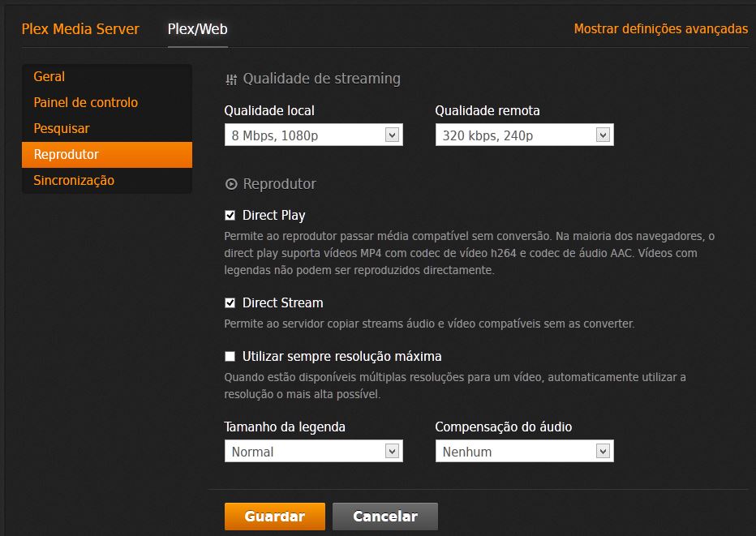Click the maximum resolution description paragraph
This screenshot has width=756, height=536.
pos(455,386)
